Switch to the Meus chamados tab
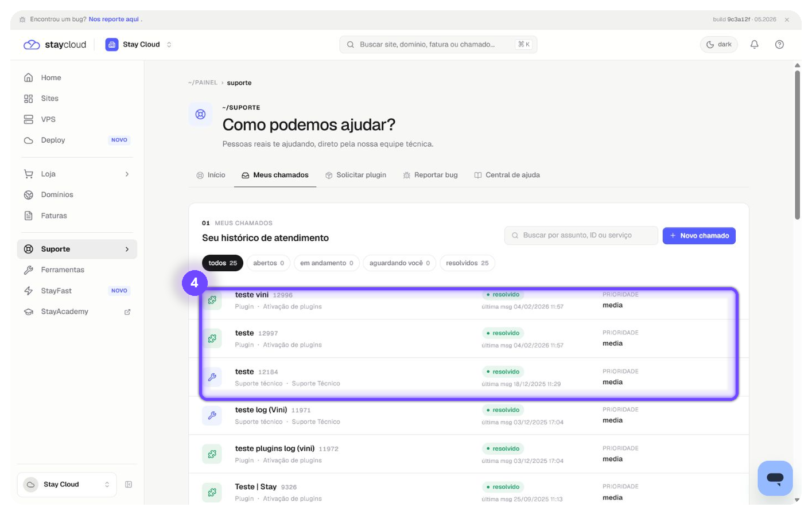The image size is (812, 515). (x=275, y=175)
